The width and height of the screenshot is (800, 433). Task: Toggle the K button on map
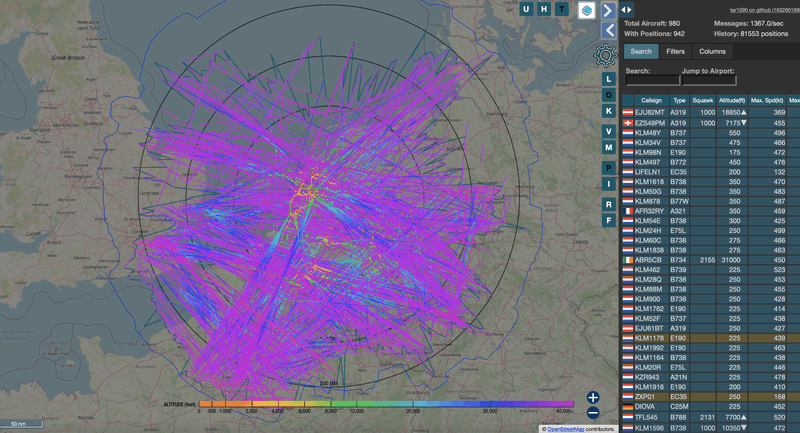(608, 111)
